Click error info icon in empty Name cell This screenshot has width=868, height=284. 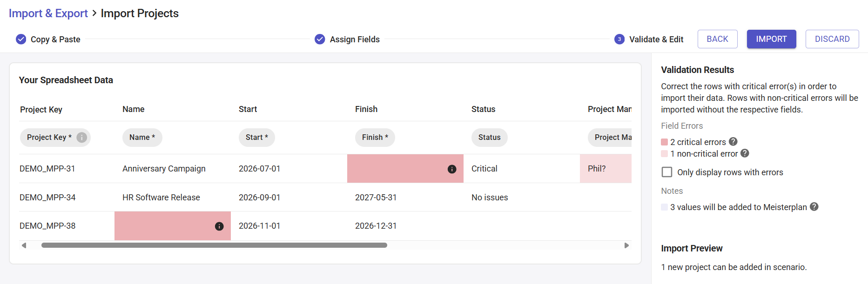[219, 226]
